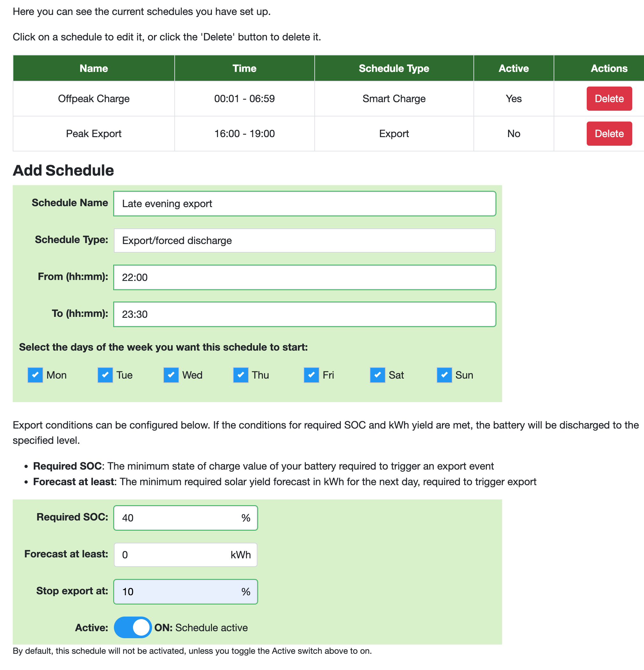Image resolution: width=644 pixels, height=670 pixels.
Task: Click into the Schedule Name field
Action: 304,203
